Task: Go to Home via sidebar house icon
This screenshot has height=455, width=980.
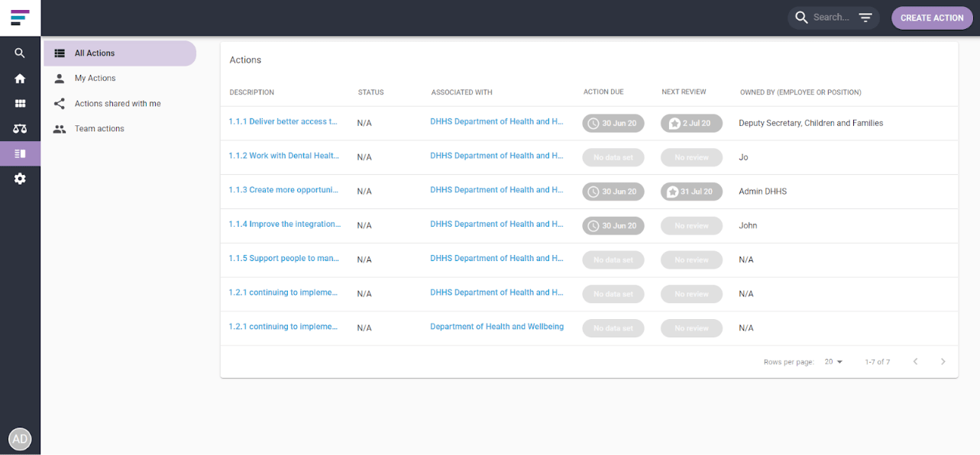Action: coord(20,79)
